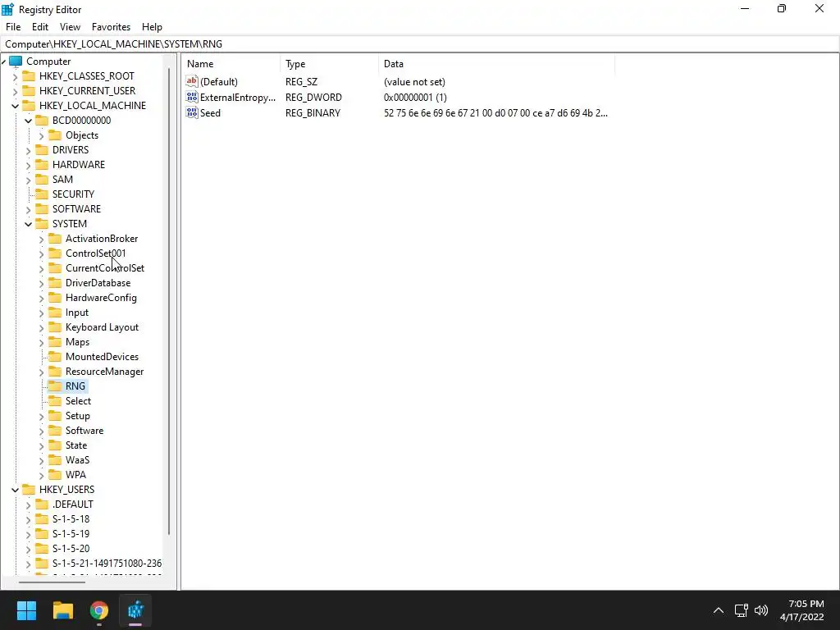This screenshot has width=840, height=630.
Task: Open the Edit menu
Action: pyautogui.click(x=40, y=27)
